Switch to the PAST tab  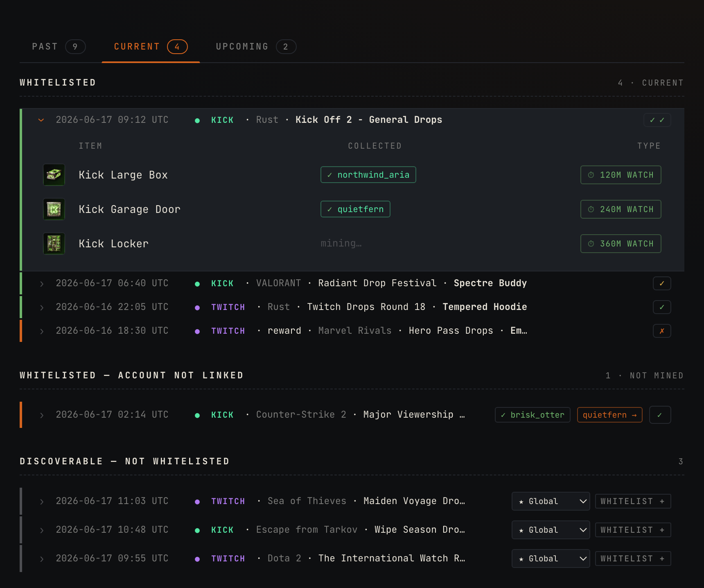59,47
